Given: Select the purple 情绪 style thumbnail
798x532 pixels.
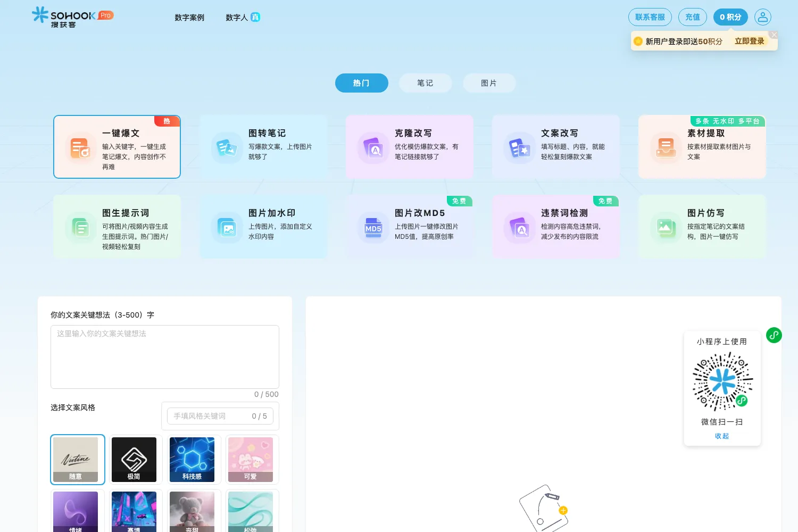Looking at the screenshot, I should click(x=76, y=512).
